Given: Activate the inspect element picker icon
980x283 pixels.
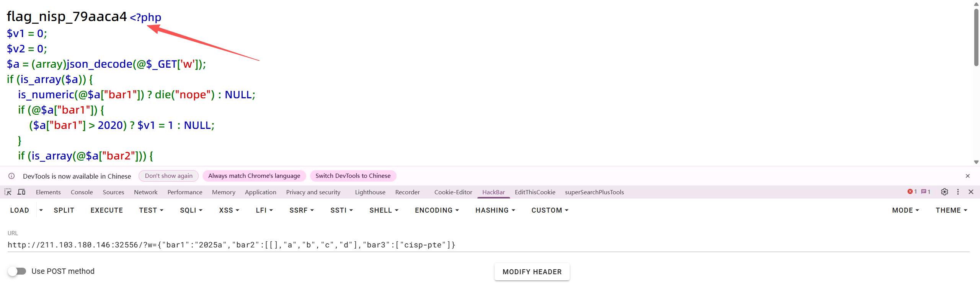Looking at the screenshot, I should 8,192.
